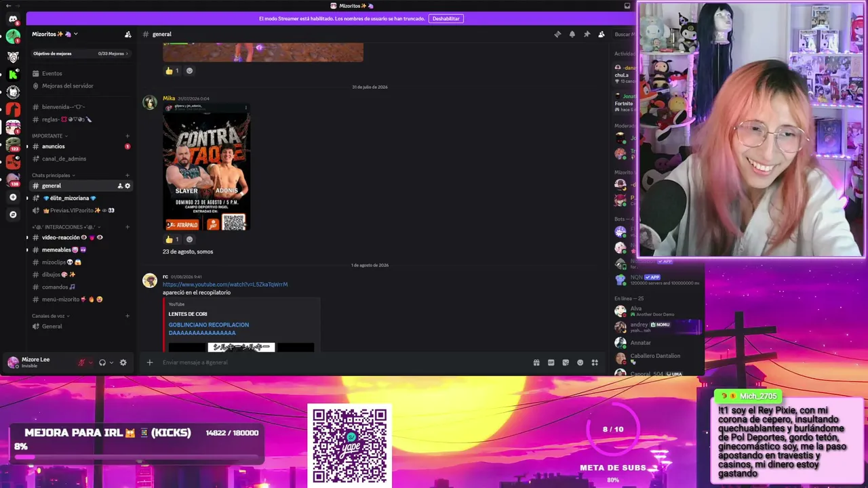Open sticker picker

pyautogui.click(x=566, y=363)
